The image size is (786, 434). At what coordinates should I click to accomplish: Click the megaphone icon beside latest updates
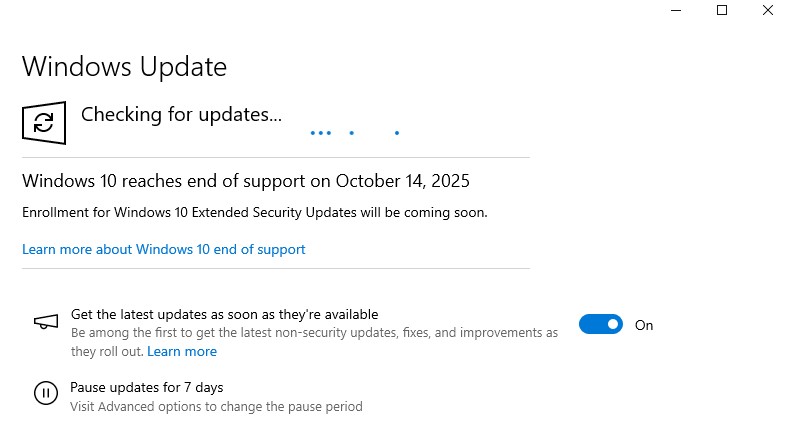(x=45, y=322)
